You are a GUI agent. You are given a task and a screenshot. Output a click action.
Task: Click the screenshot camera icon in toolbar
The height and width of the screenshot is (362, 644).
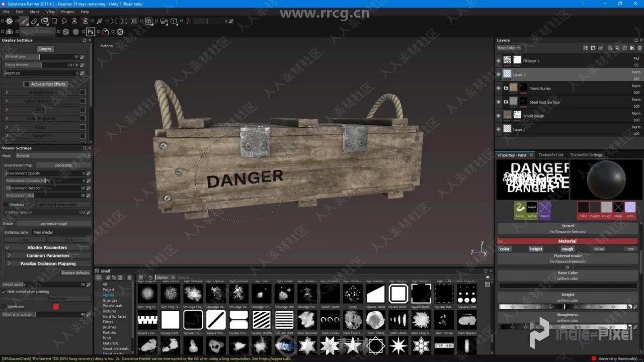(9, 32)
